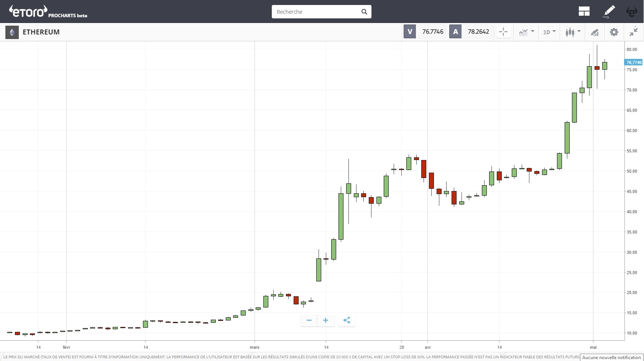Zoom in the chart with plus button
The image size is (644, 361).
(x=325, y=320)
